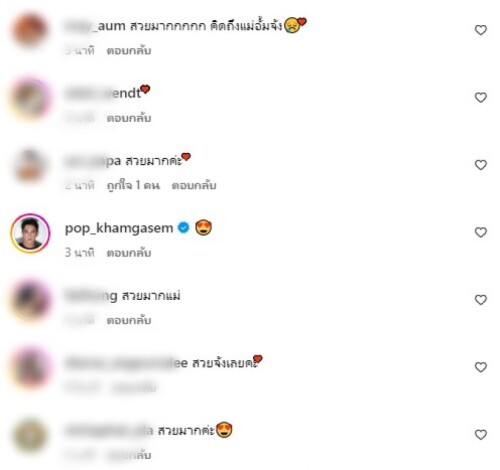Heart the 'สวยมากแม่' comment
The height and width of the screenshot is (470, 500).
tap(481, 300)
